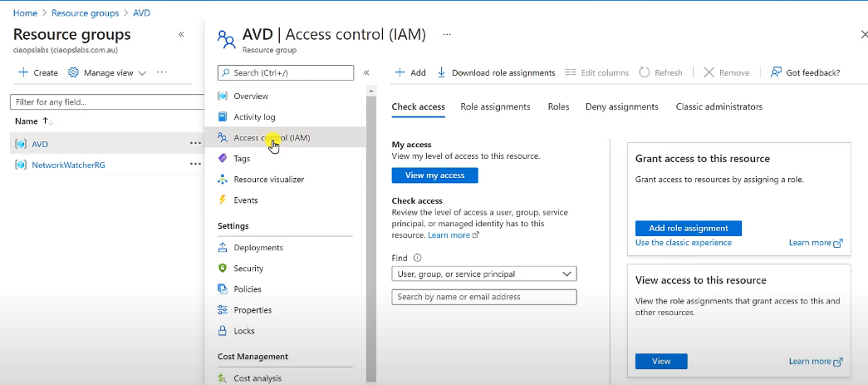Click the download arrow icon for role assignments

coord(441,72)
